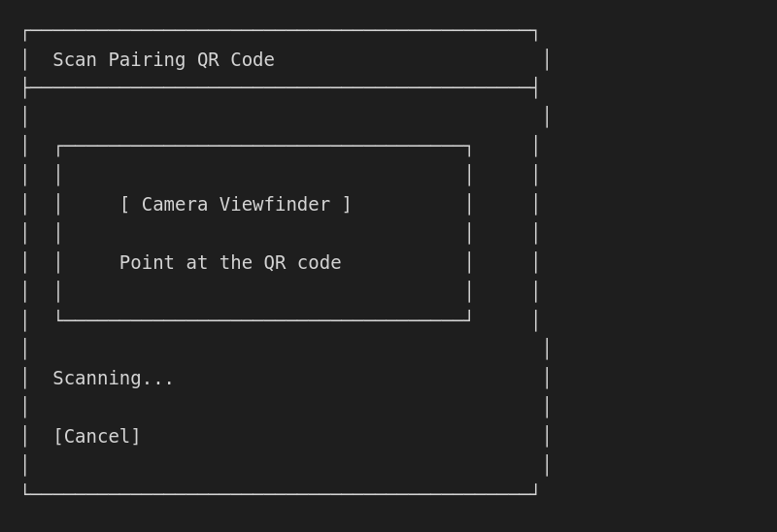
Task: Select the dialog header bar
Action: click(280, 60)
